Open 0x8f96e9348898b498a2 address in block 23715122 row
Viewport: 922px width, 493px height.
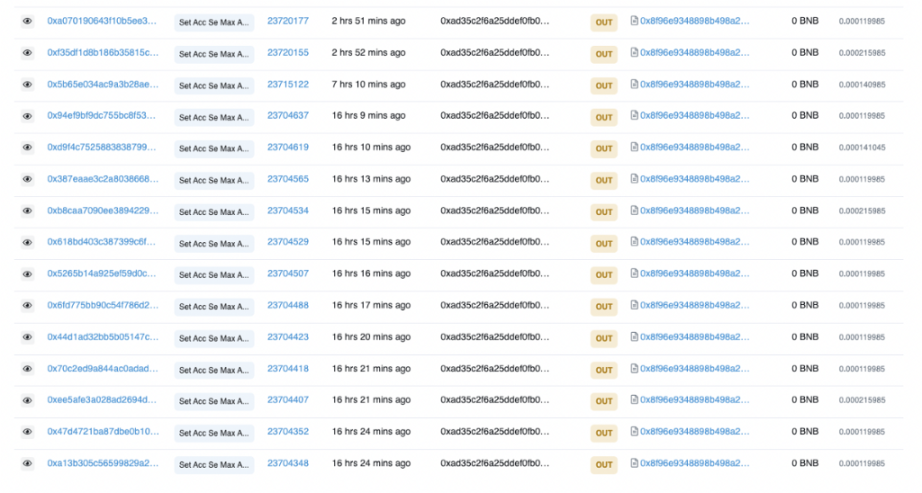[x=694, y=85]
